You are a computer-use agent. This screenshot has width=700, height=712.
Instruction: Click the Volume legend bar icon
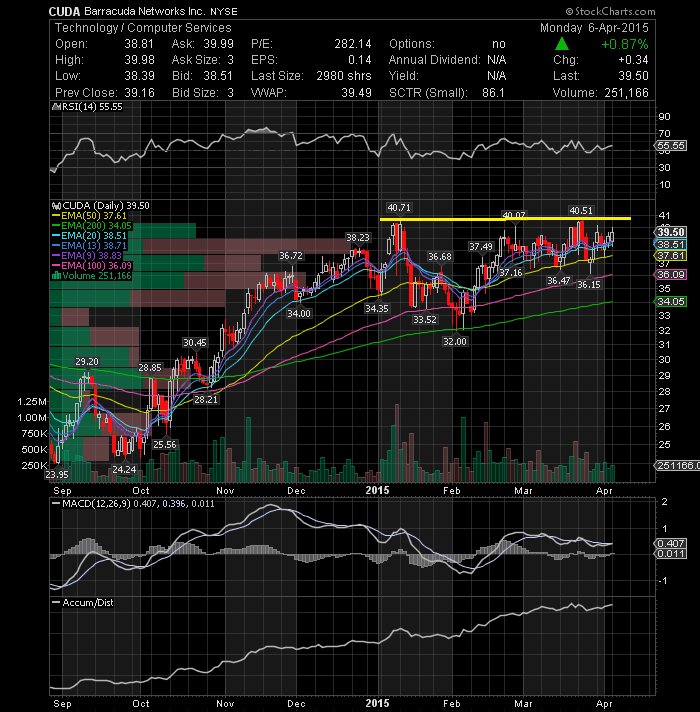point(56,276)
